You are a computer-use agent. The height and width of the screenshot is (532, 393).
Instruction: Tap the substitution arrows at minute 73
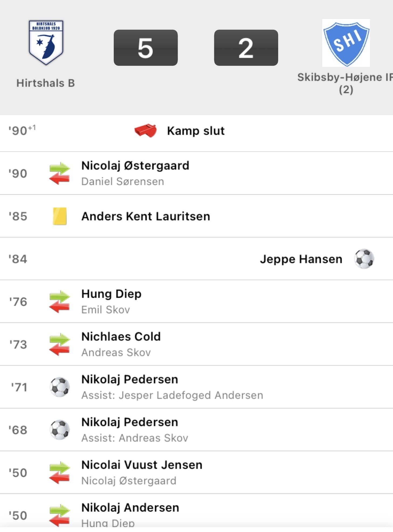pos(60,344)
